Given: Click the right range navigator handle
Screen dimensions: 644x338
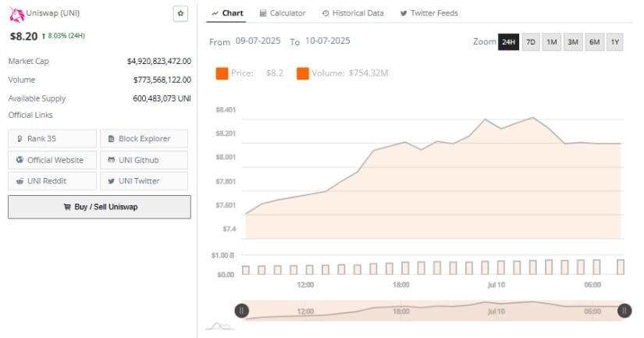Looking at the screenshot, I should point(624,311).
